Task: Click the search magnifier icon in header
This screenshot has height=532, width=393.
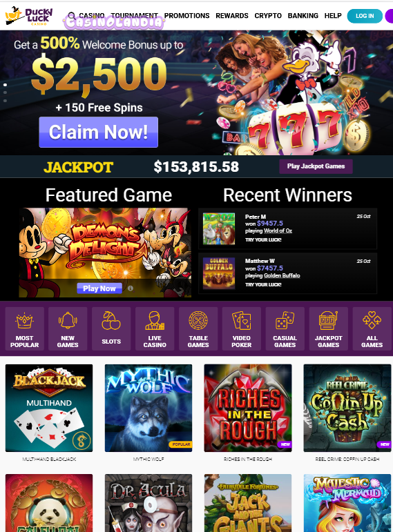Action: pyautogui.click(x=72, y=16)
